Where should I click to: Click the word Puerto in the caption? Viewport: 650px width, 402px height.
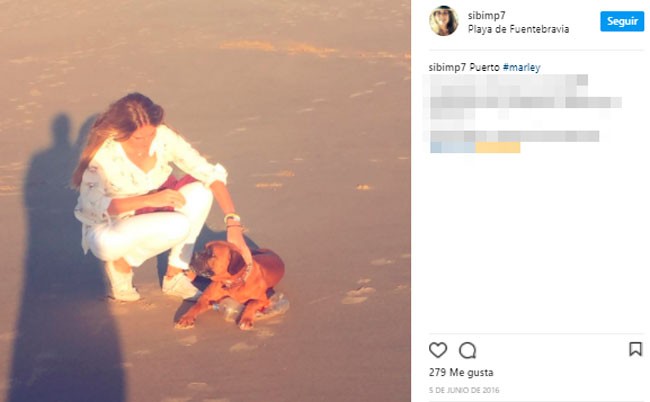point(484,67)
